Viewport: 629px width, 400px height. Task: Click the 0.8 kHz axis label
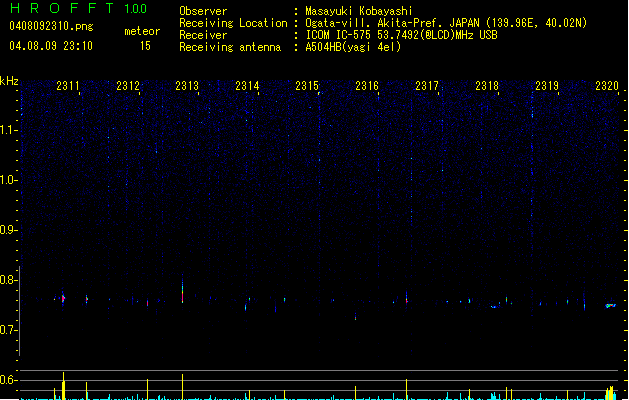(x=8, y=280)
